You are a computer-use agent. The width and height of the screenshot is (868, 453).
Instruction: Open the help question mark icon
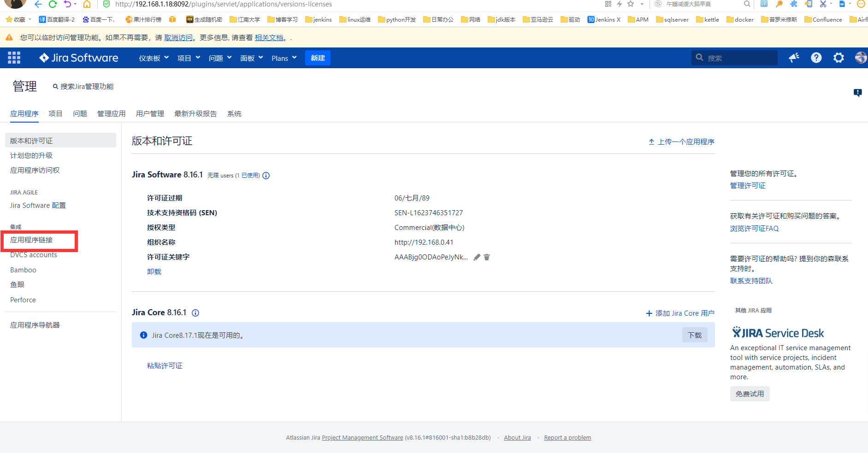coord(816,58)
